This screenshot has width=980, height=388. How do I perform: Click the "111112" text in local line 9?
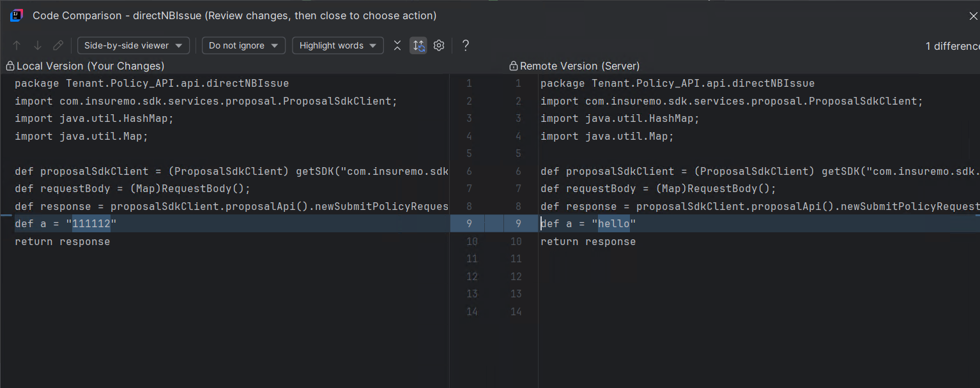pos(91,223)
